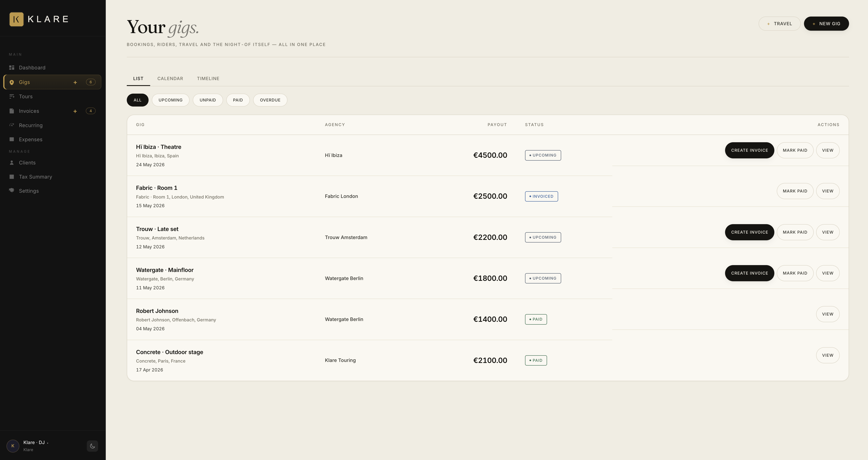Click the New Gig button

click(x=826, y=24)
